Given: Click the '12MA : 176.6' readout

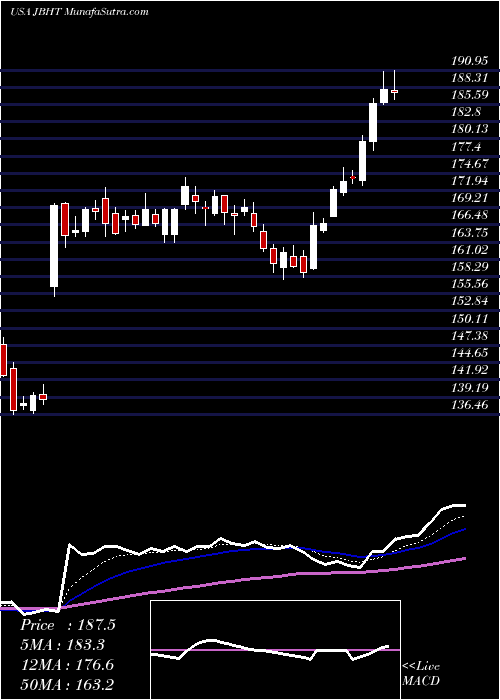Looking at the screenshot, I should 67,665.
